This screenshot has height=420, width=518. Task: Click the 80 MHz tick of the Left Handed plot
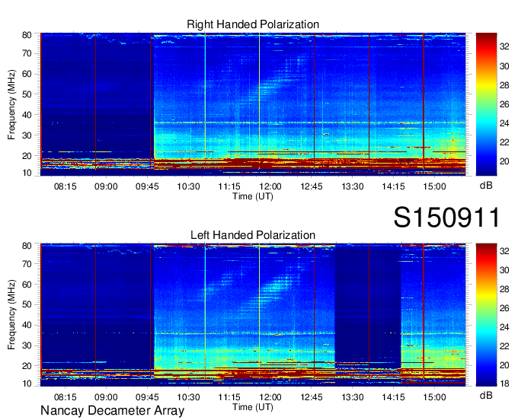[x=27, y=246]
